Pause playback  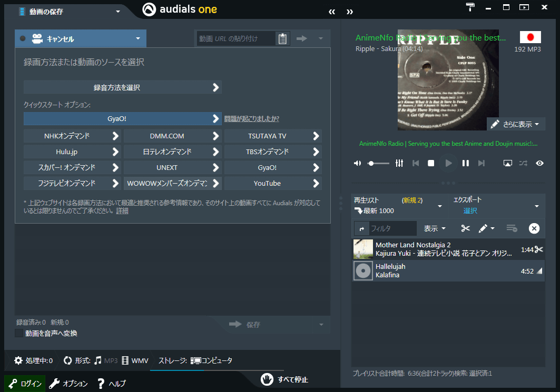pyautogui.click(x=465, y=163)
